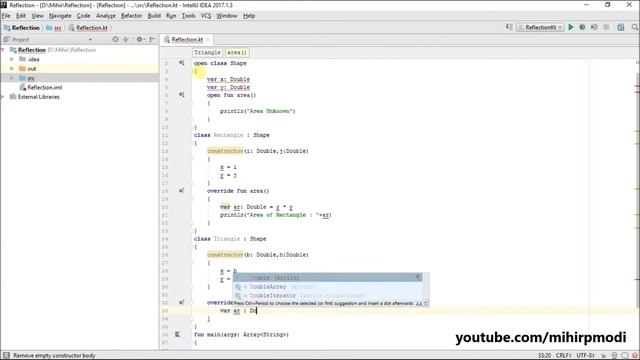
Task: Open Search Everywhere magnifier icon
Action: tap(634, 27)
